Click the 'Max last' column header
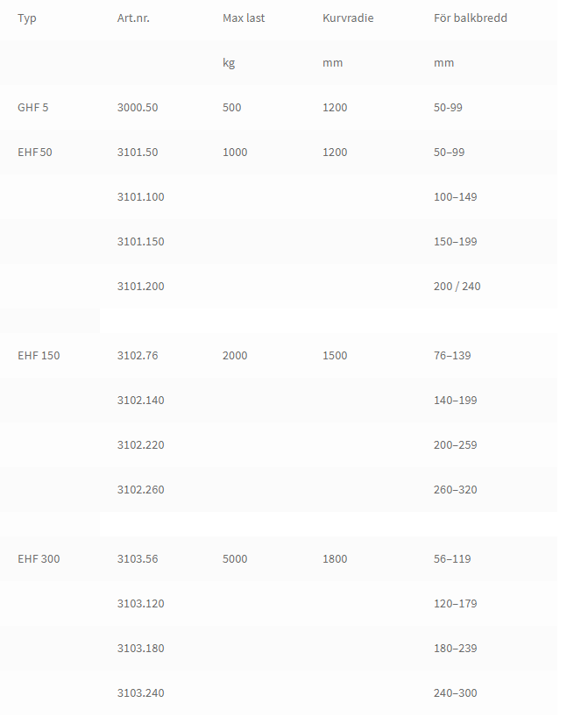Image resolution: width=588 pixels, height=724 pixels. [x=244, y=18]
